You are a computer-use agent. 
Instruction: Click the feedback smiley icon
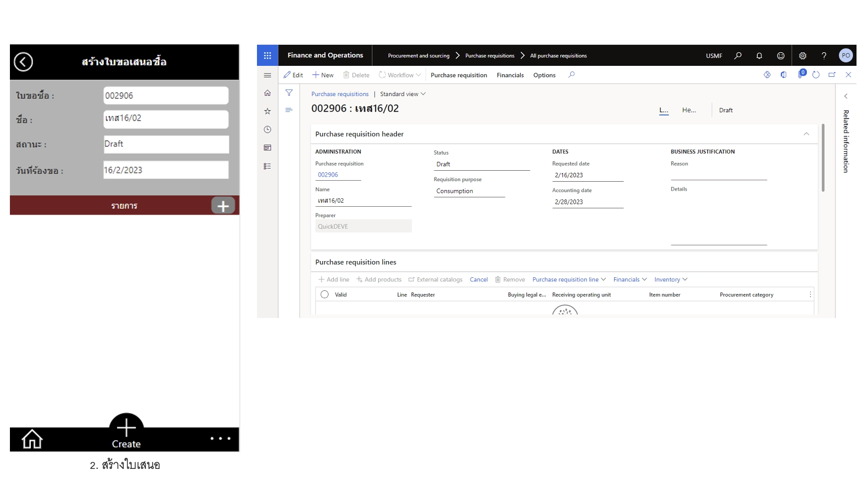pos(781,55)
